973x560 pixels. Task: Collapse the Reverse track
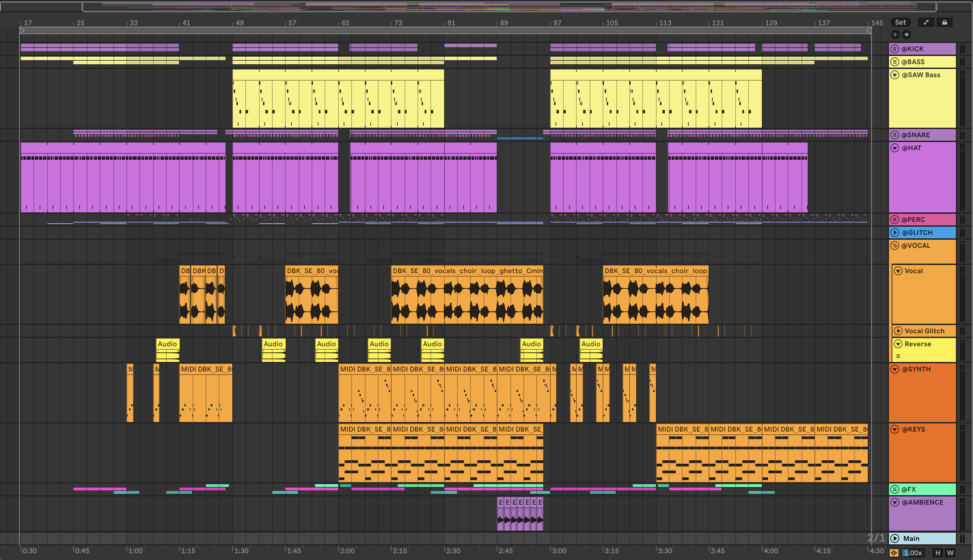[899, 344]
